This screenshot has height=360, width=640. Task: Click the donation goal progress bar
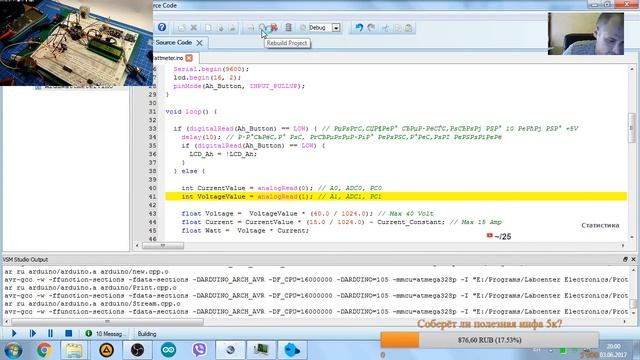(489, 340)
